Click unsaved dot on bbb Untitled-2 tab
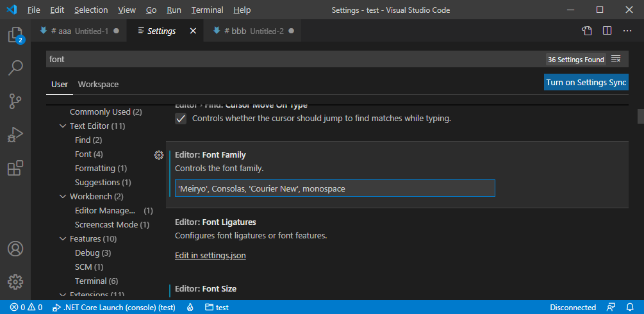This screenshot has height=314, width=644. 291,31
